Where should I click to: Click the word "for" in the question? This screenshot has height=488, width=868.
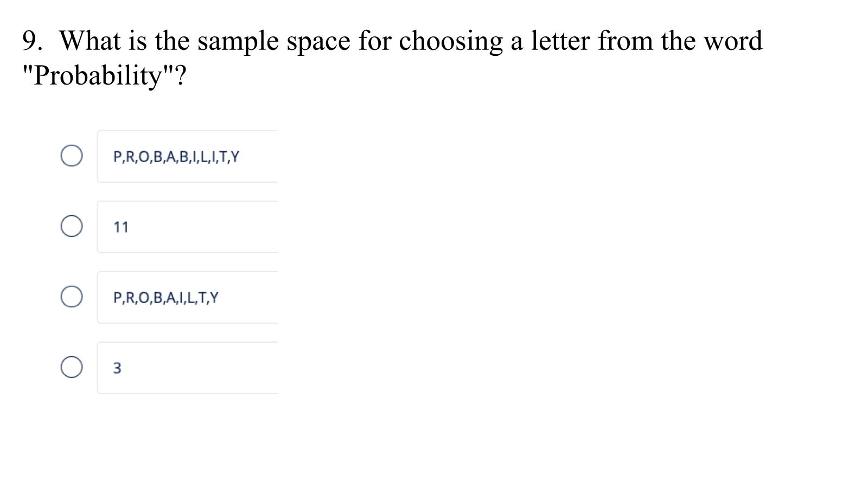(x=374, y=41)
